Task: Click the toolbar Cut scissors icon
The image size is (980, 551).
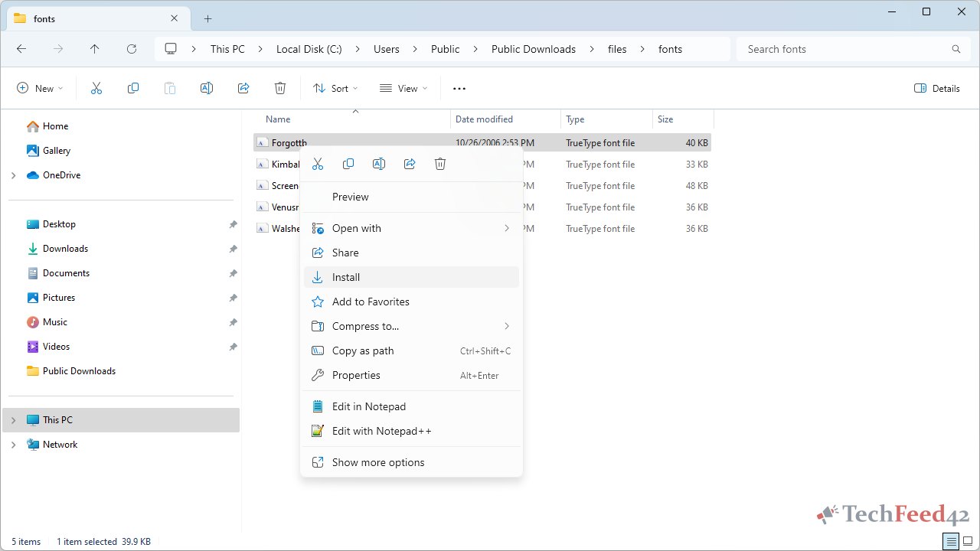Action: (x=96, y=88)
